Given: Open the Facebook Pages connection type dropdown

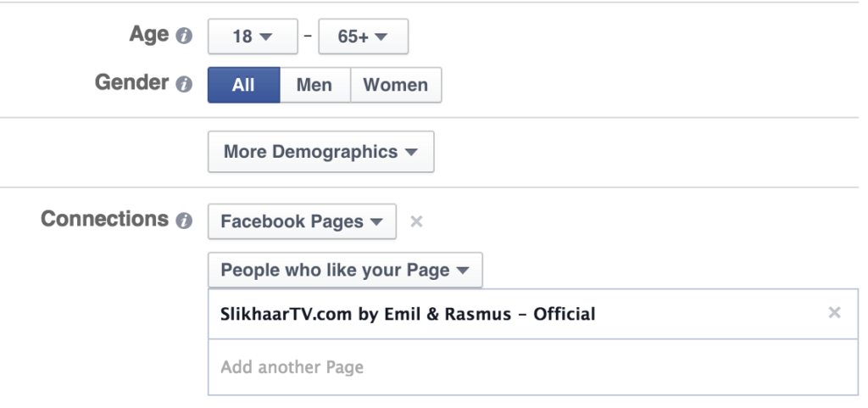Looking at the screenshot, I should click(303, 221).
